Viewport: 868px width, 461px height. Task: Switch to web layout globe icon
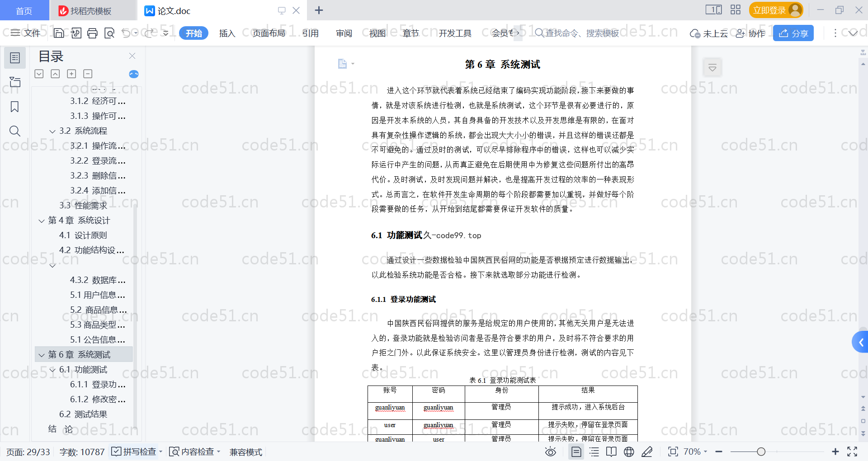pos(629,452)
